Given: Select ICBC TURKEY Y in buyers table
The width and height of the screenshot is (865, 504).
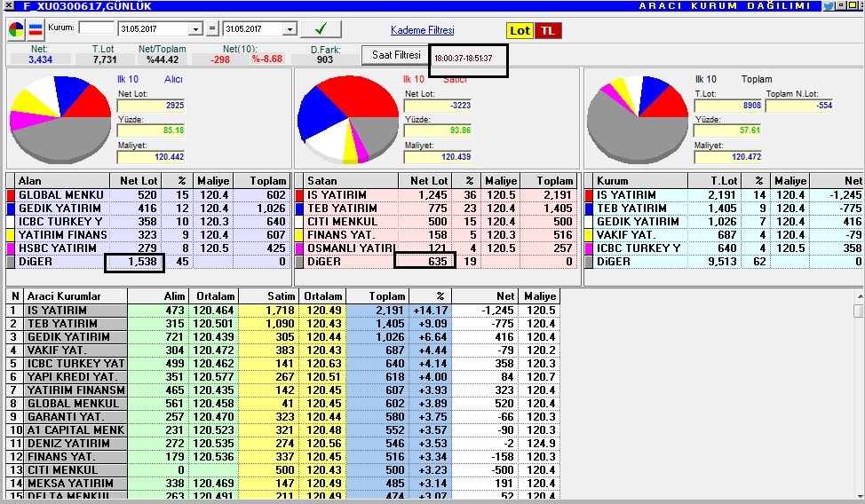Looking at the screenshot, I should click(147, 222).
